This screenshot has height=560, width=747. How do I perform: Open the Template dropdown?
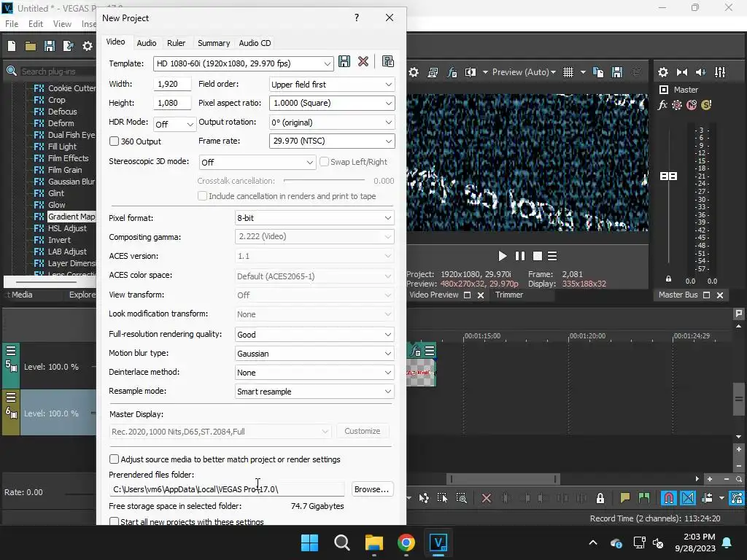point(244,63)
